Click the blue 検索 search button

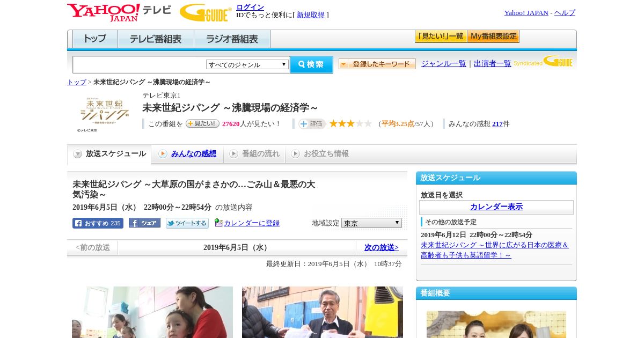click(311, 64)
